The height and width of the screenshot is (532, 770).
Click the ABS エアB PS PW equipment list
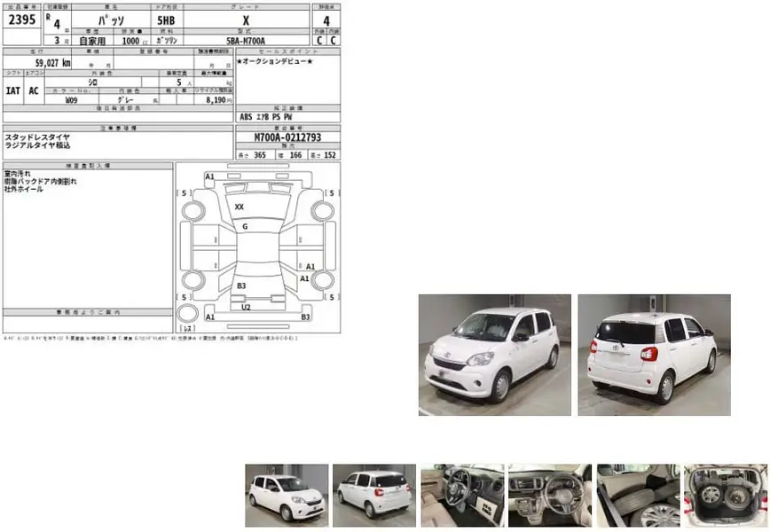point(265,116)
